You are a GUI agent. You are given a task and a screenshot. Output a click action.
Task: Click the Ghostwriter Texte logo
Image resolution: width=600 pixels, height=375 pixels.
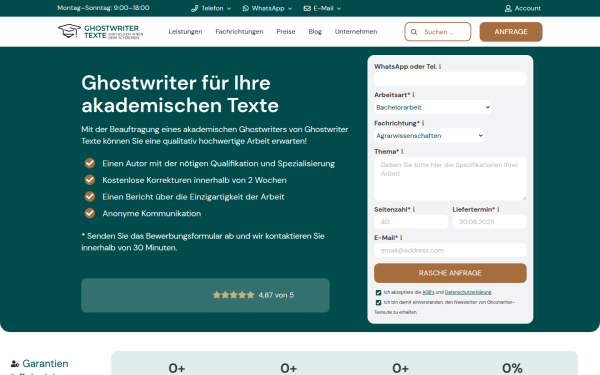(100, 31)
